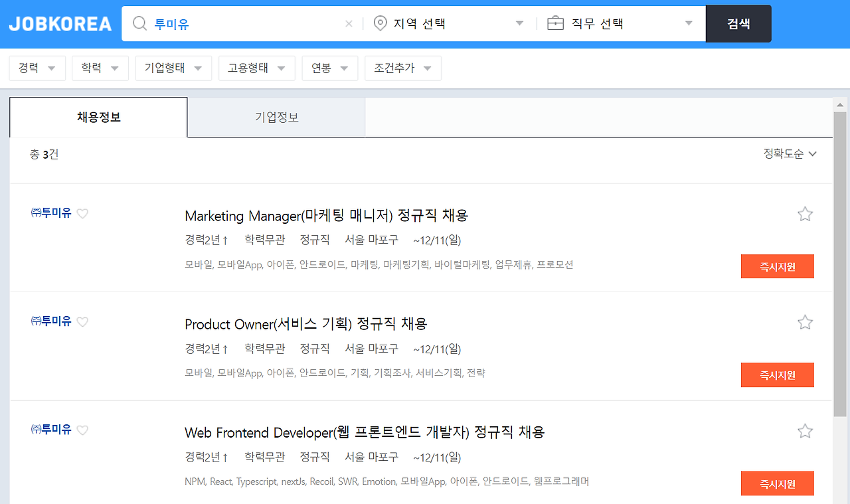
Task: Click the Product Owner keywords ending 전략
Action: (x=335, y=373)
